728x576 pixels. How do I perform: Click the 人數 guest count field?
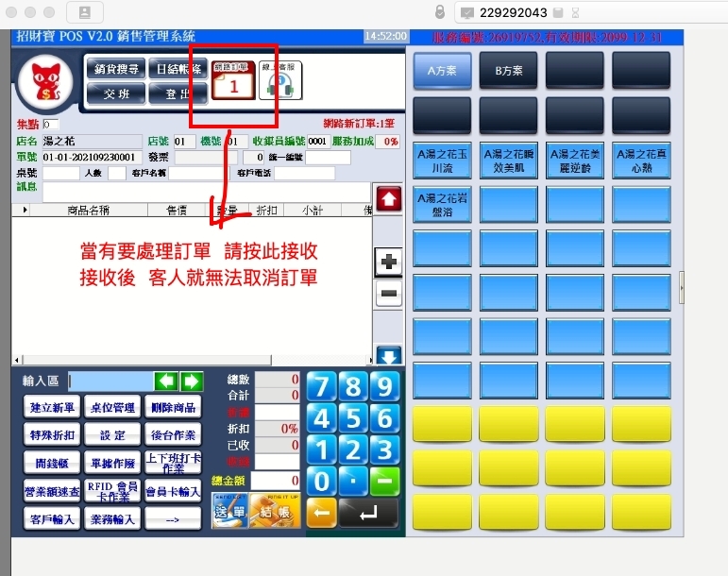pyautogui.click(x=116, y=173)
